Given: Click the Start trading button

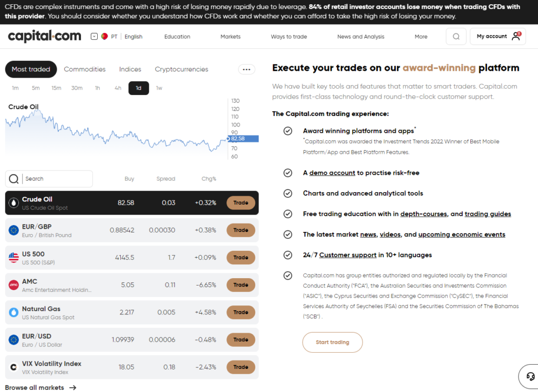Looking at the screenshot, I should click(332, 342).
